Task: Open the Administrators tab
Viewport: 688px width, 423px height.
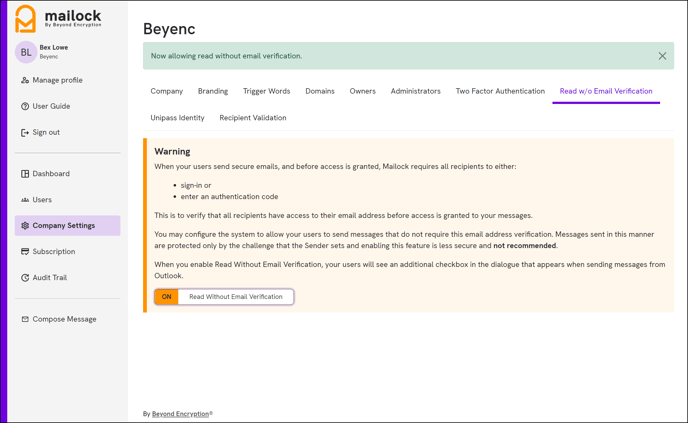Action: [416, 91]
